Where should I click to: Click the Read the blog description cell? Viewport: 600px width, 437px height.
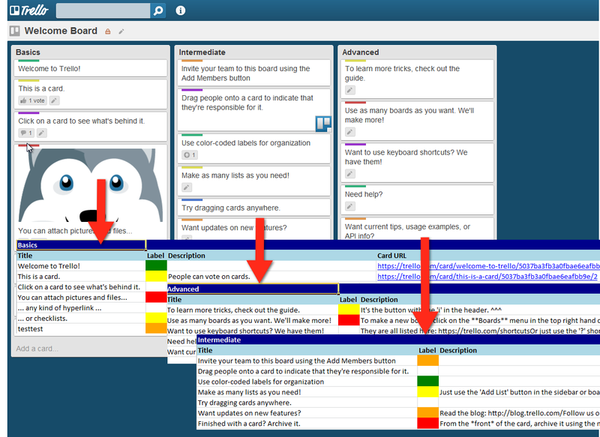click(519, 413)
